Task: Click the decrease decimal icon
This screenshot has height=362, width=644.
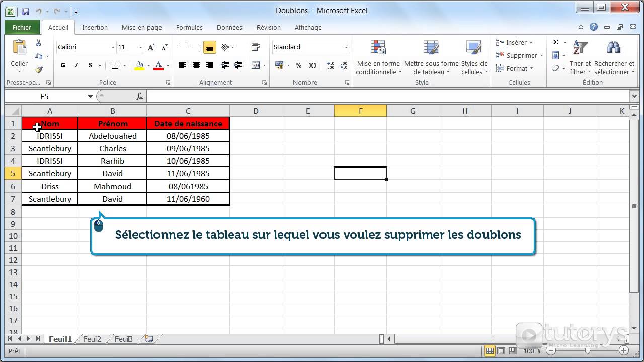Action: [x=344, y=65]
